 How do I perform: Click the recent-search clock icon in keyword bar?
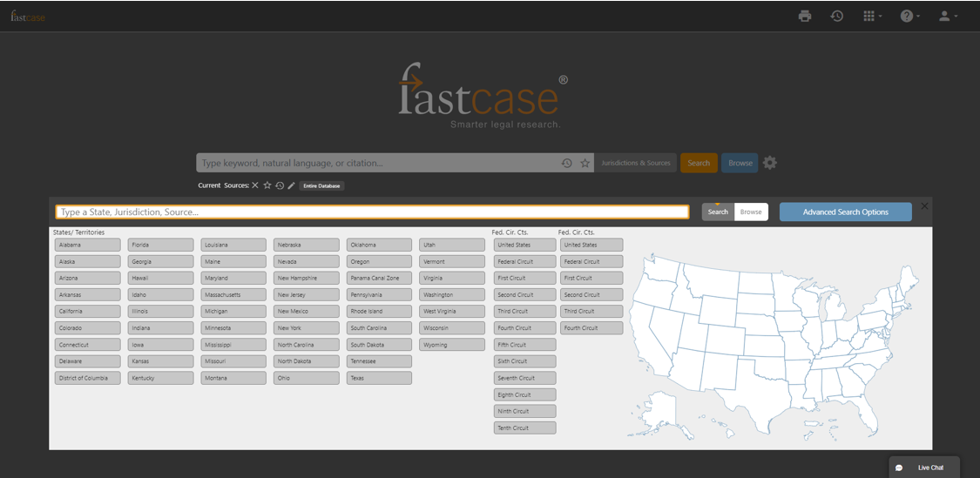[567, 163]
